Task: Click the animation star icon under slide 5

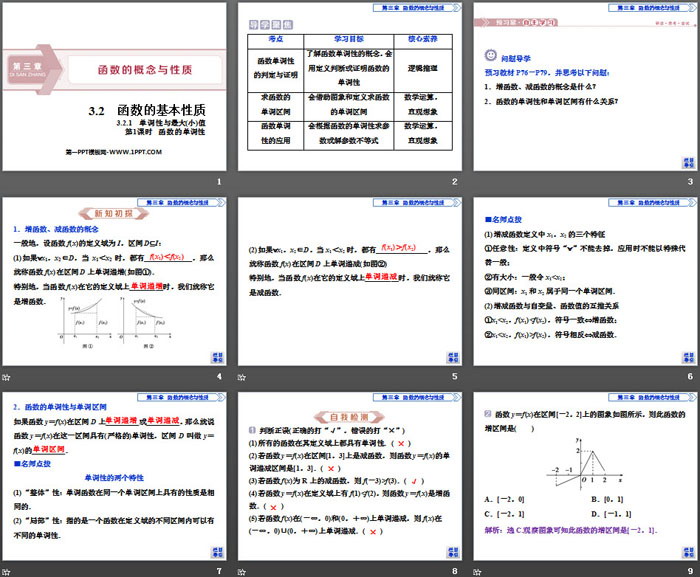Action: point(243,376)
